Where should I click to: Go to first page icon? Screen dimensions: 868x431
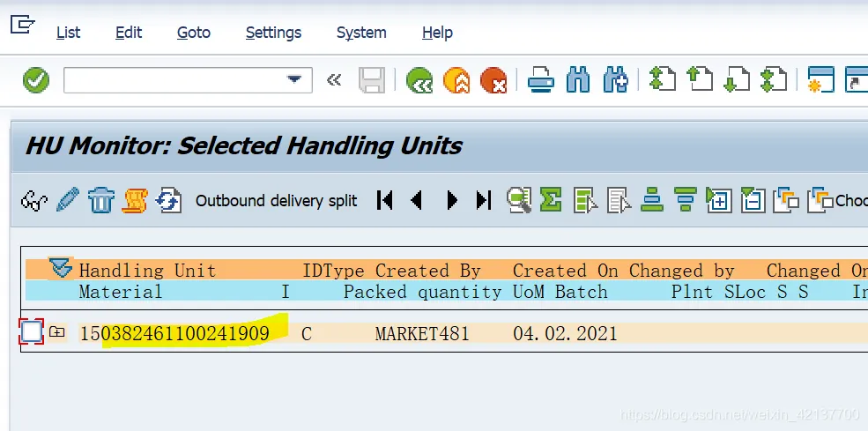pyautogui.click(x=663, y=79)
